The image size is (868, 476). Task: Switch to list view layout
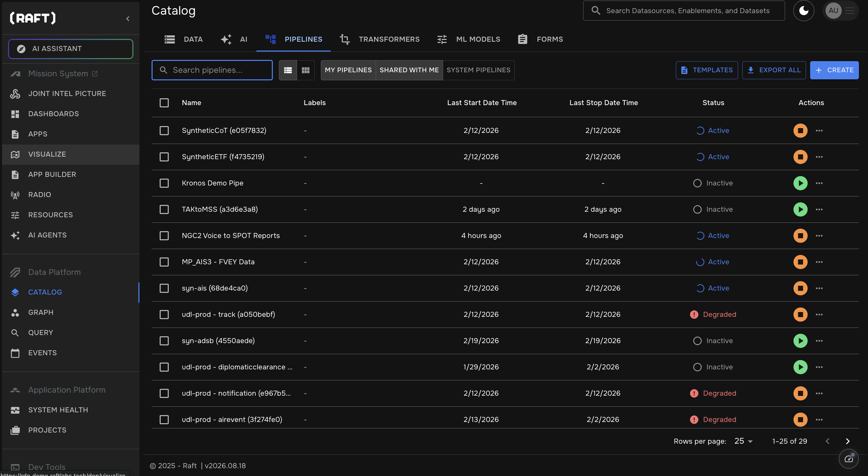288,70
